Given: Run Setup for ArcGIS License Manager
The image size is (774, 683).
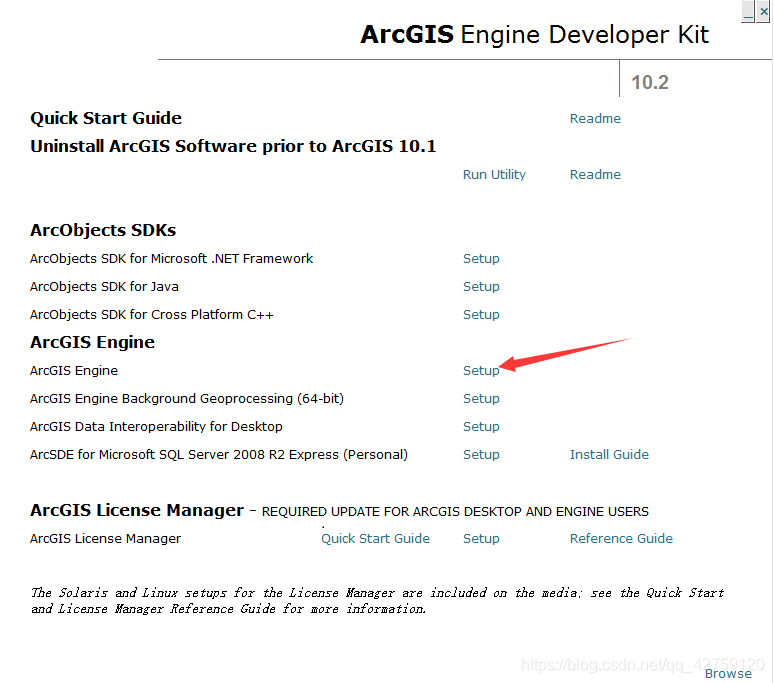Looking at the screenshot, I should [x=481, y=538].
